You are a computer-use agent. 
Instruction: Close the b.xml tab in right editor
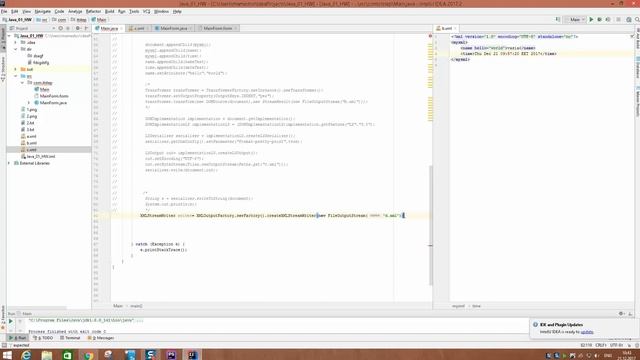point(455,29)
